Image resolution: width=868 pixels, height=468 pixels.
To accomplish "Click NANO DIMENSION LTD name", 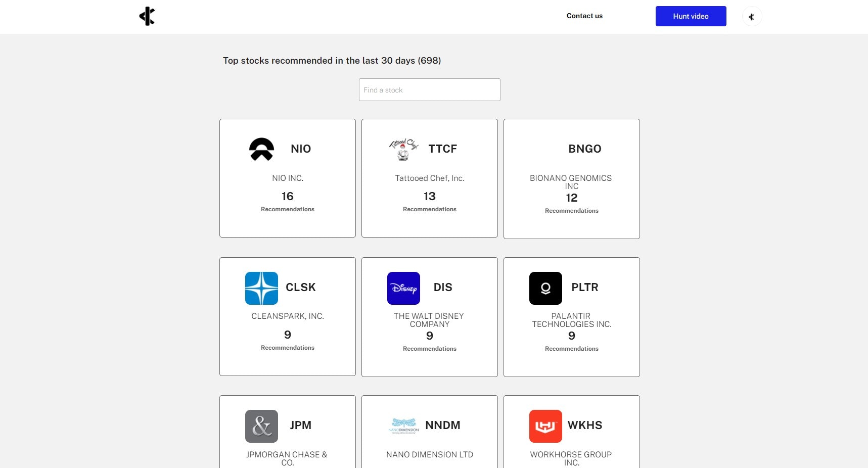I will pos(430,454).
